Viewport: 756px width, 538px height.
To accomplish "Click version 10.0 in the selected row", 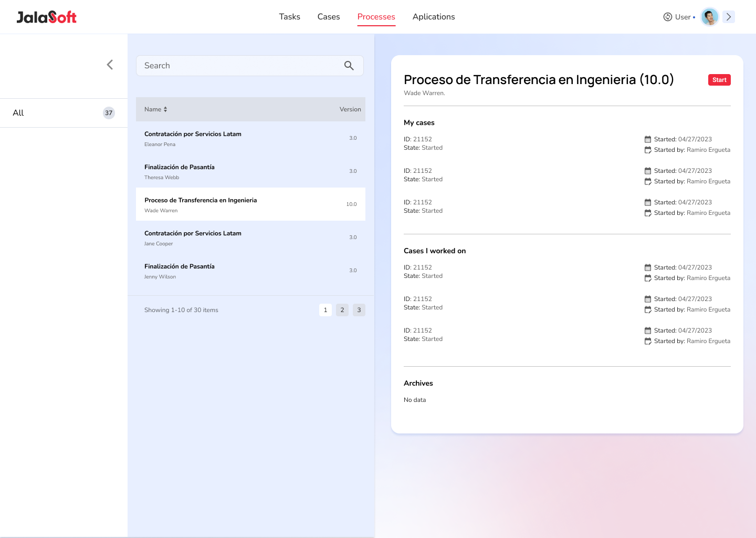I will point(351,204).
